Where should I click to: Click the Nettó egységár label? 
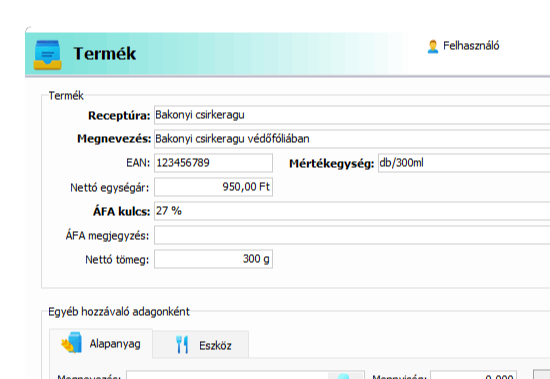(109, 188)
